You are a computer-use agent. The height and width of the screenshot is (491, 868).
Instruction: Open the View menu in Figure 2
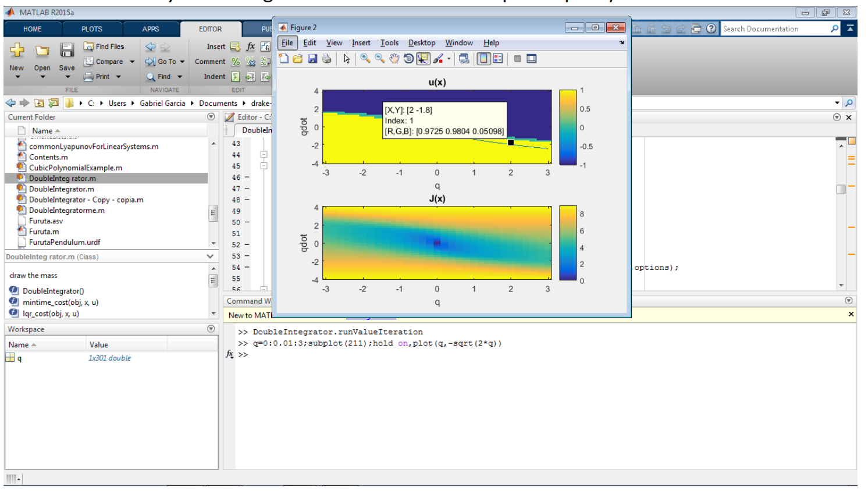click(x=335, y=43)
